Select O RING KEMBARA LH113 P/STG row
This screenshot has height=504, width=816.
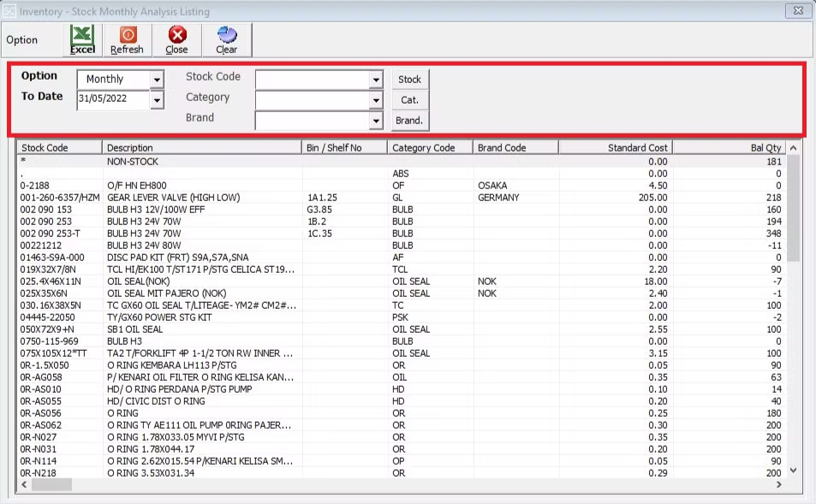[402, 365]
